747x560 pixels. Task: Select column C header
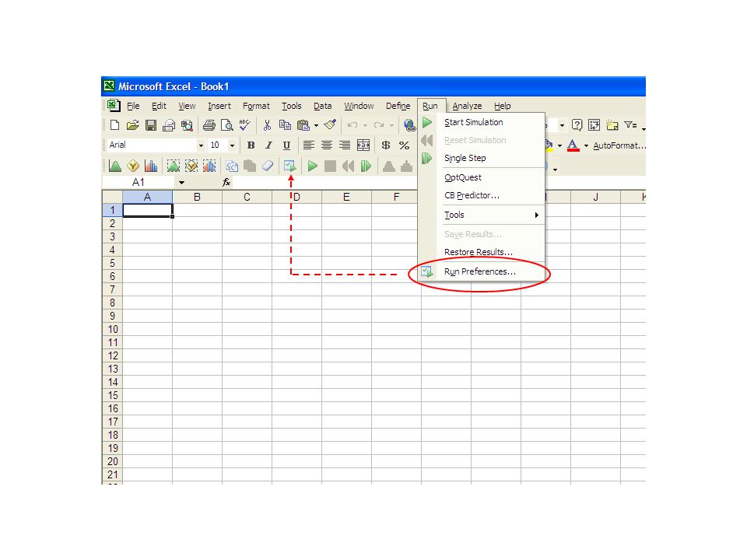(247, 197)
